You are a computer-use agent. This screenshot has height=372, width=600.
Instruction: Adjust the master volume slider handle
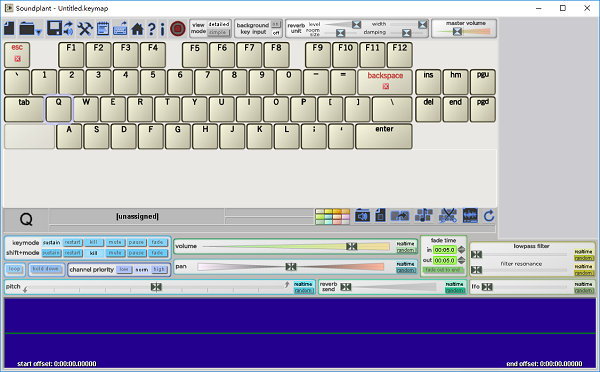pos(457,32)
